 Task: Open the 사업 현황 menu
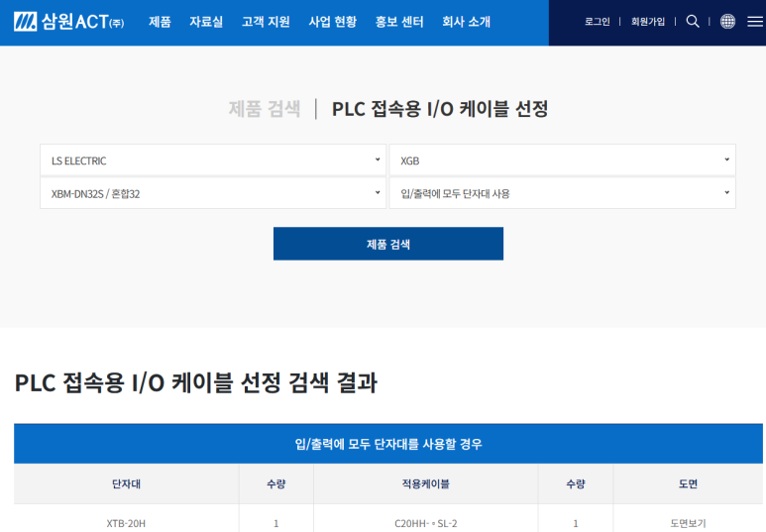tap(333, 22)
